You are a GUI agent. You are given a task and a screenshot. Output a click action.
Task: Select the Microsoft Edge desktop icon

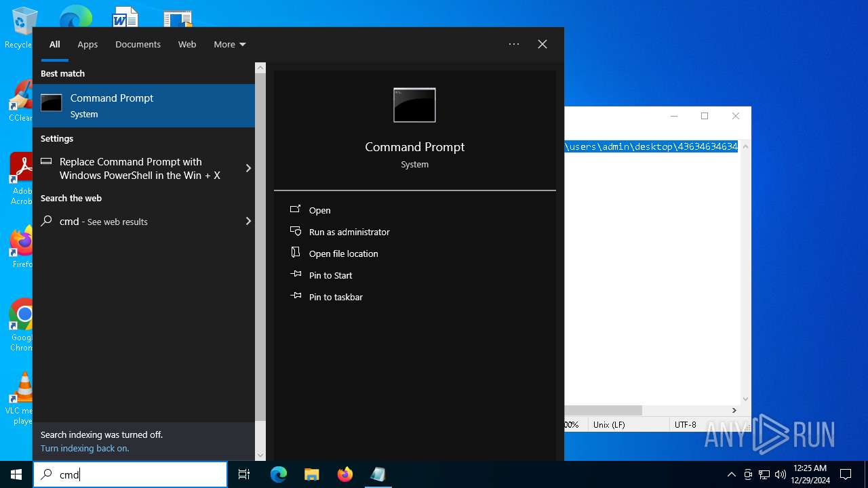pos(76,16)
